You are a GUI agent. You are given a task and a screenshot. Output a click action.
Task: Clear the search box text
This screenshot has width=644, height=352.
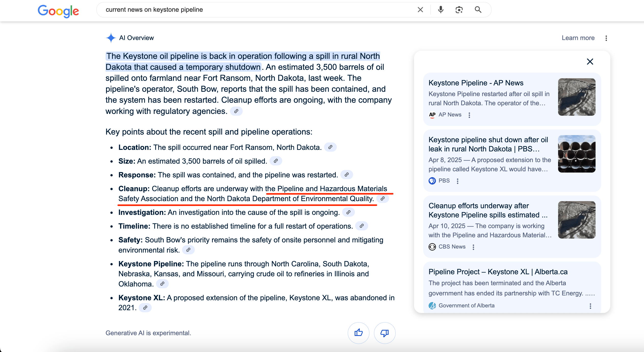click(x=420, y=10)
